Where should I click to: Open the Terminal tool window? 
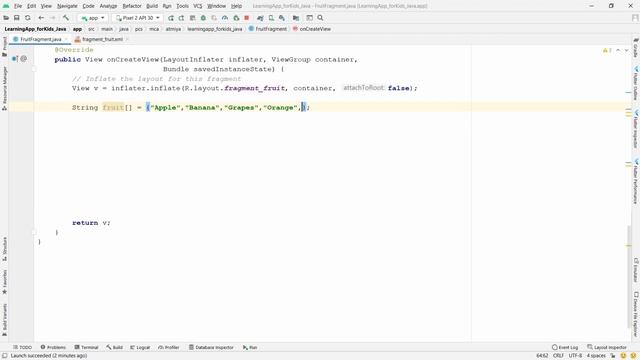(x=86, y=347)
